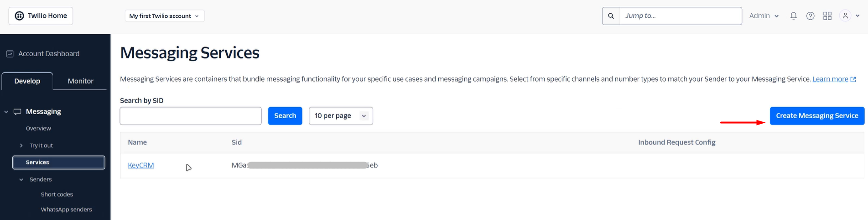Expand the Try it out section
868x220 pixels.
click(21, 146)
